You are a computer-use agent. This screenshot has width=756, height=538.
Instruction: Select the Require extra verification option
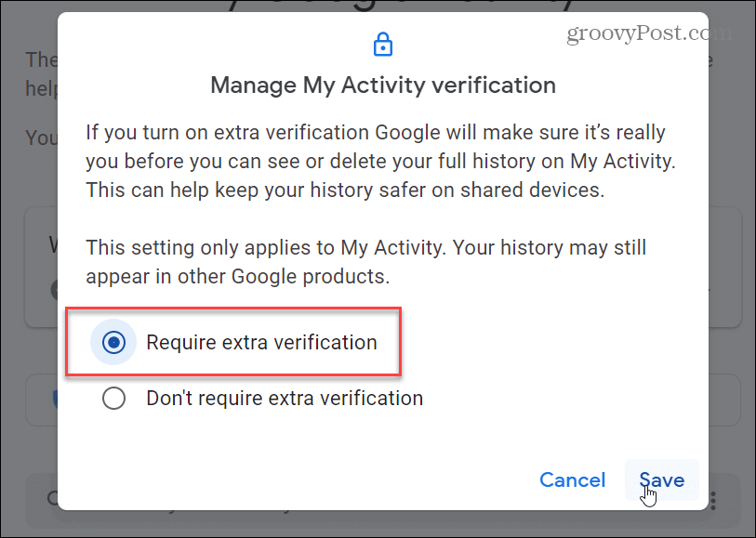point(113,342)
